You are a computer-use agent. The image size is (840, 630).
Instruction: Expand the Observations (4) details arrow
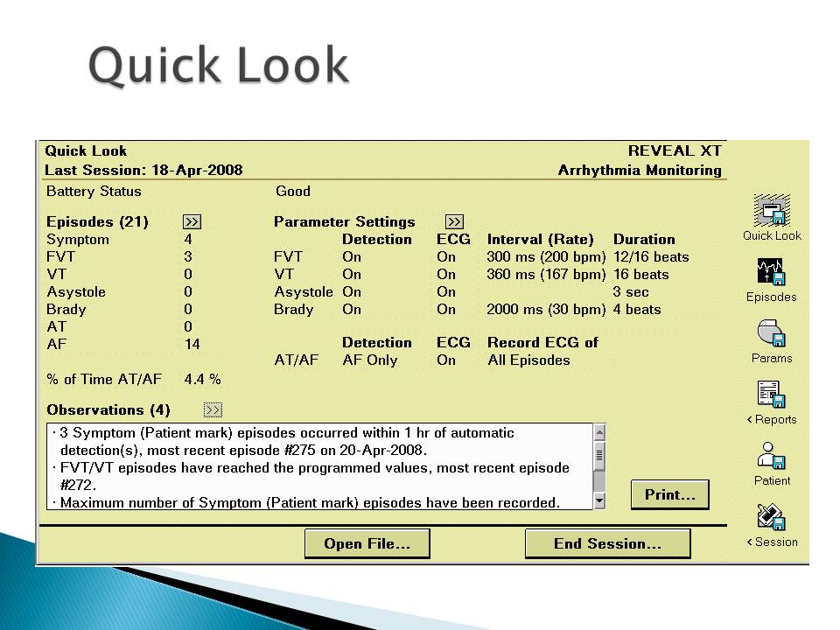pos(213,409)
